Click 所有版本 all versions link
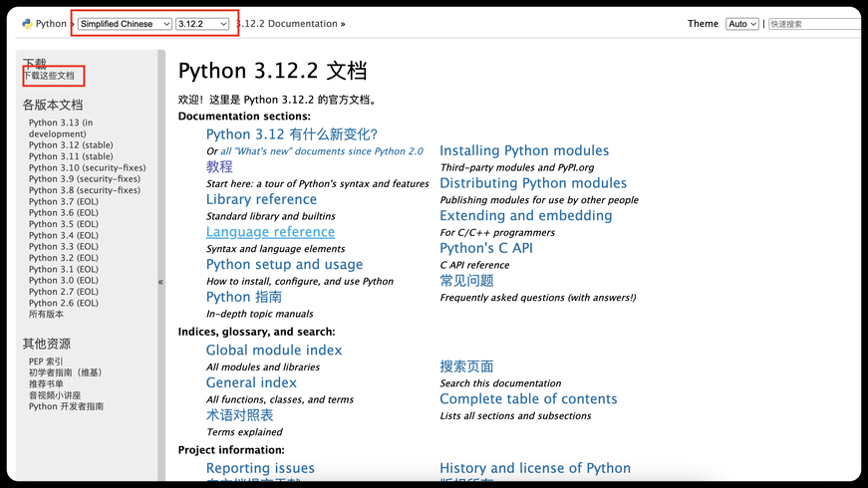Screen dimensions: 868x488 pos(46,315)
